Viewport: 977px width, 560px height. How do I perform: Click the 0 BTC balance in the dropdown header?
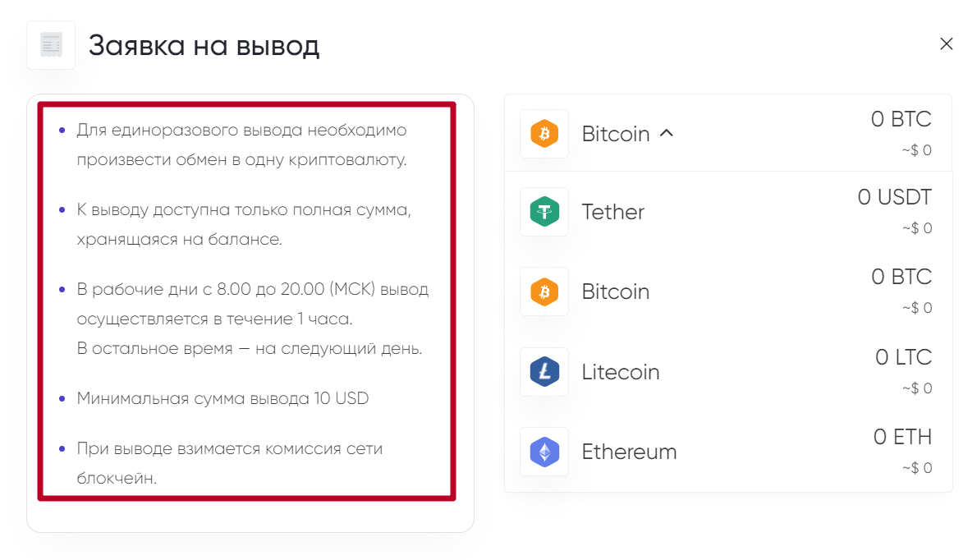901,120
